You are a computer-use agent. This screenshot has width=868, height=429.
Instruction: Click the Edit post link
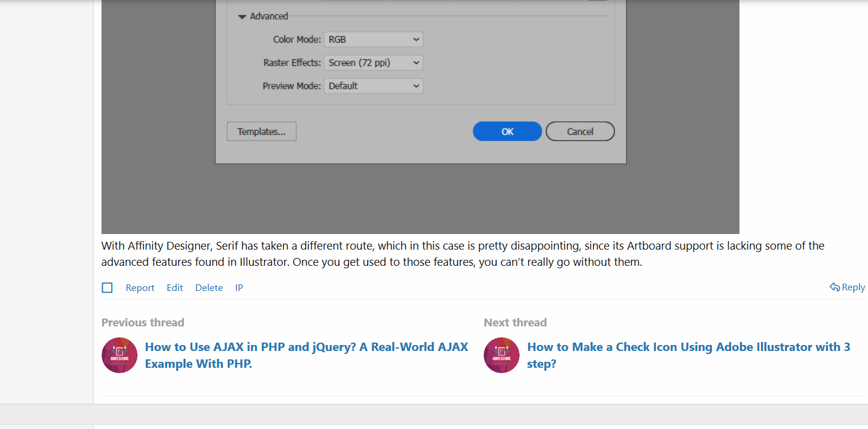[x=175, y=288]
